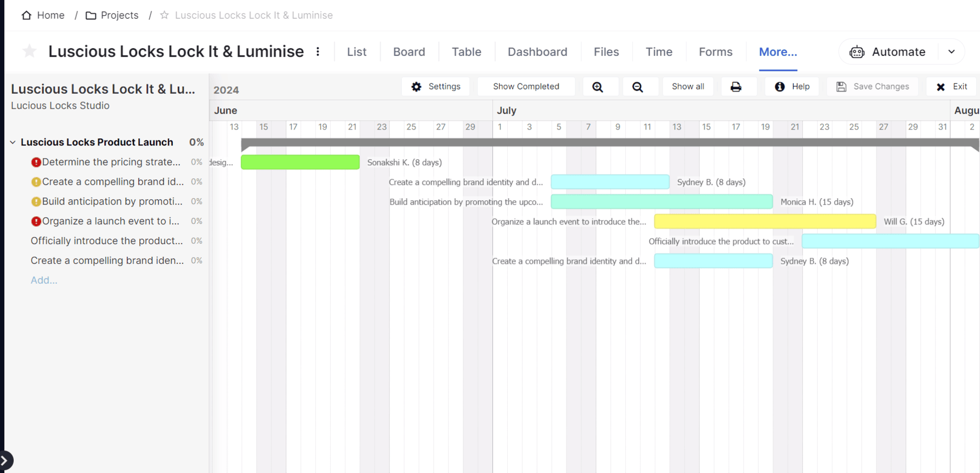This screenshot has width=980, height=473.
Task: Switch to the Dashboard tab
Action: click(x=537, y=52)
